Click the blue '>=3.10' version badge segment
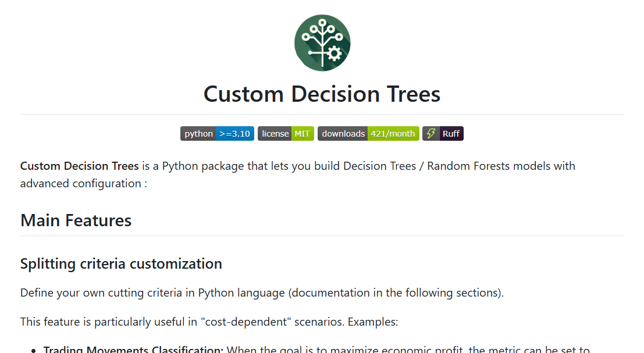This screenshot has width=644, height=353. (x=234, y=134)
